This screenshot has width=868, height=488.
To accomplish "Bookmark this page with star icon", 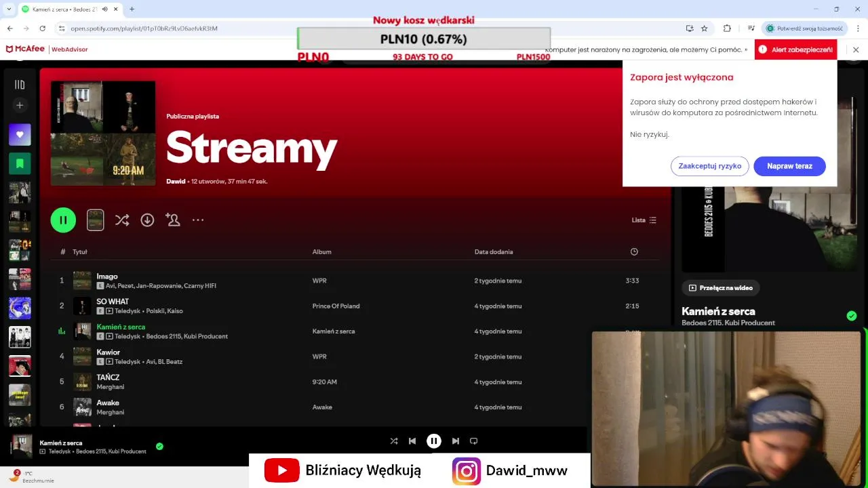I will click(x=705, y=28).
